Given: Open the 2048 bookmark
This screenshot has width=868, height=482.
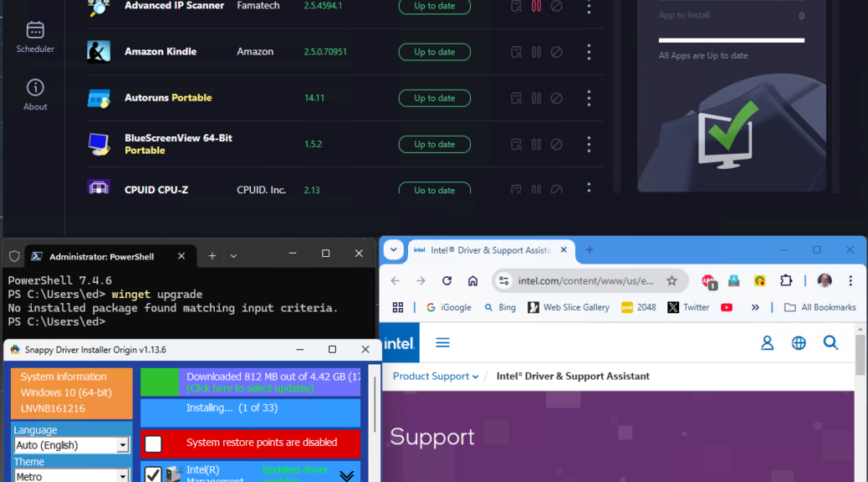Looking at the screenshot, I should click(x=638, y=307).
